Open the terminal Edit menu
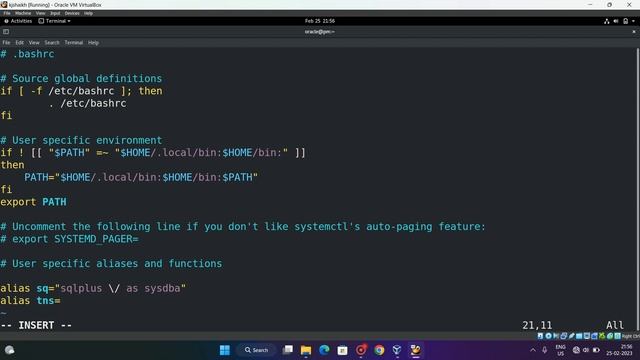The height and width of the screenshot is (360, 640). 20,42
